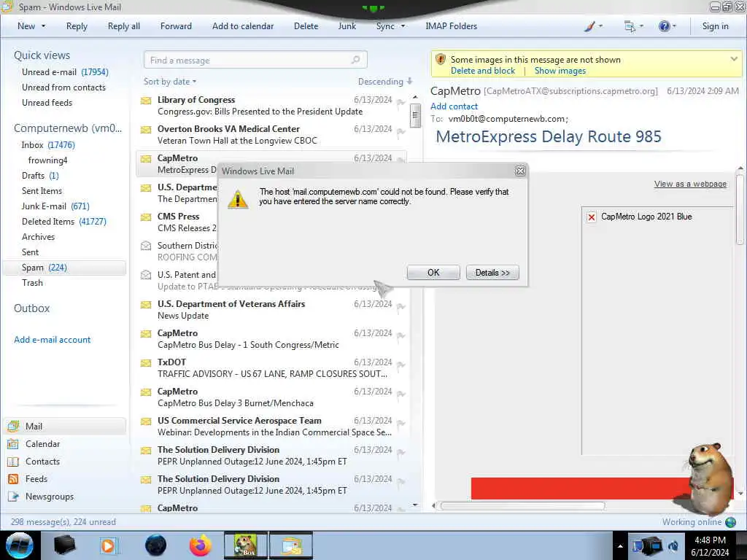
Task: Click the Find a message search field
Action: tap(255, 60)
